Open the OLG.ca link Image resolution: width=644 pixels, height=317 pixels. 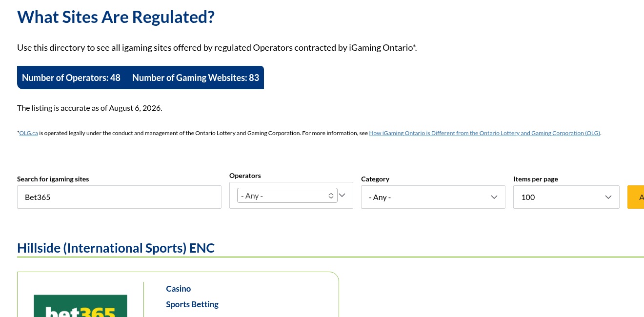pos(29,133)
